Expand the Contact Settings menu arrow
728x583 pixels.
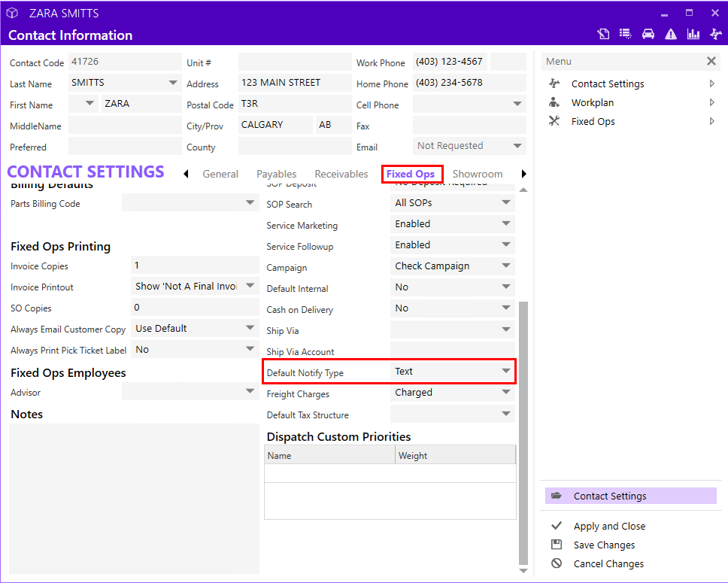pyautogui.click(x=711, y=84)
